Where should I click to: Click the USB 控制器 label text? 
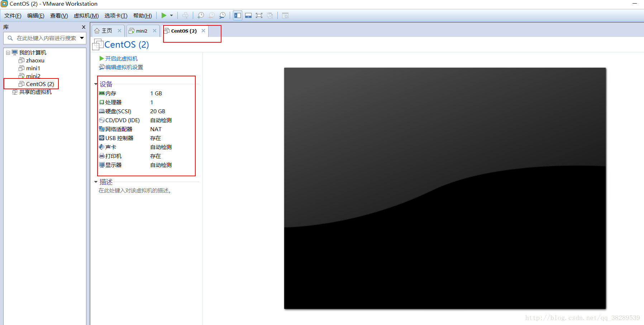click(119, 138)
